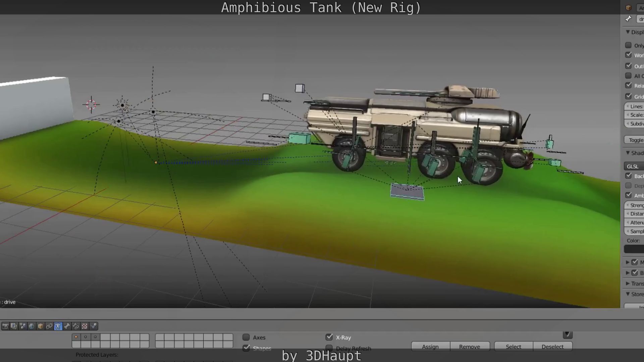Click the 3D cursor crosshair in viewport

(x=91, y=104)
